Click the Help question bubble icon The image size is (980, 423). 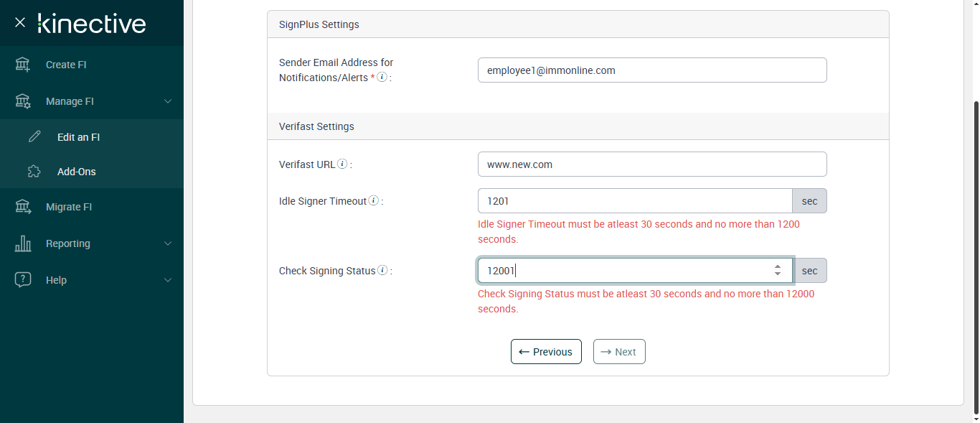pos(23,280)
